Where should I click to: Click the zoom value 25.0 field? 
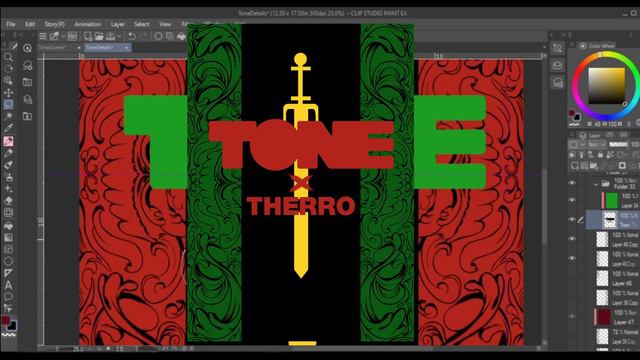coord(78,349)
